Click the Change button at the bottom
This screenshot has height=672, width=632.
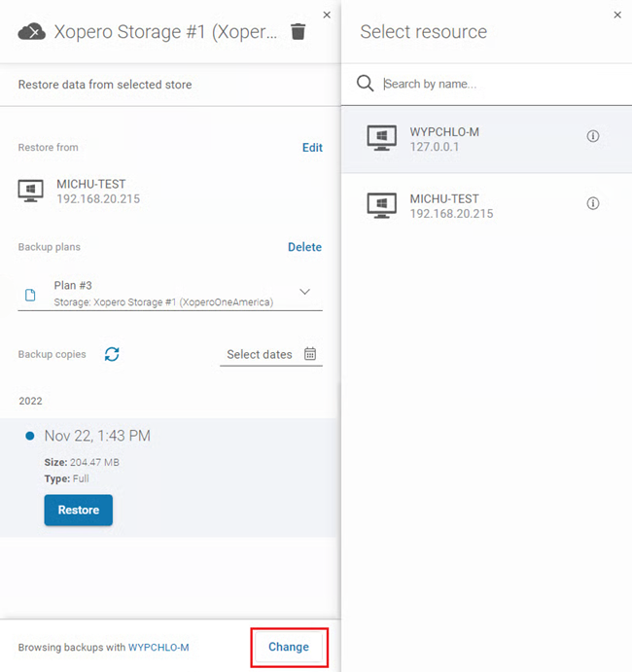289,647
